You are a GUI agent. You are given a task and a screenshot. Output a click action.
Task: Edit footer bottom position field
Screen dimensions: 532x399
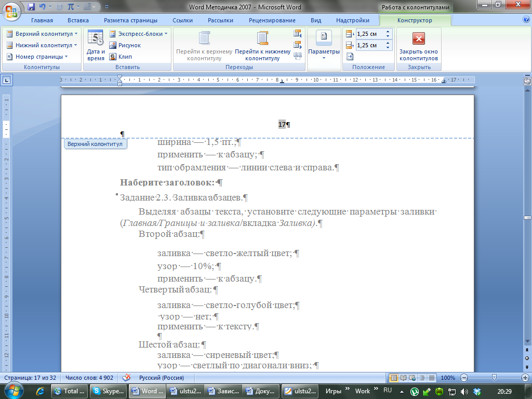click(370, 45)
